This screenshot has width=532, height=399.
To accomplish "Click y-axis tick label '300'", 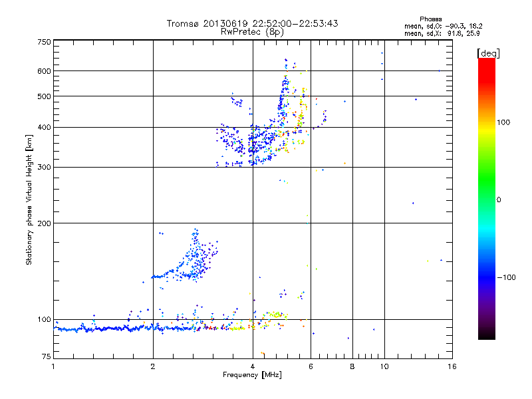I will 44,168.
